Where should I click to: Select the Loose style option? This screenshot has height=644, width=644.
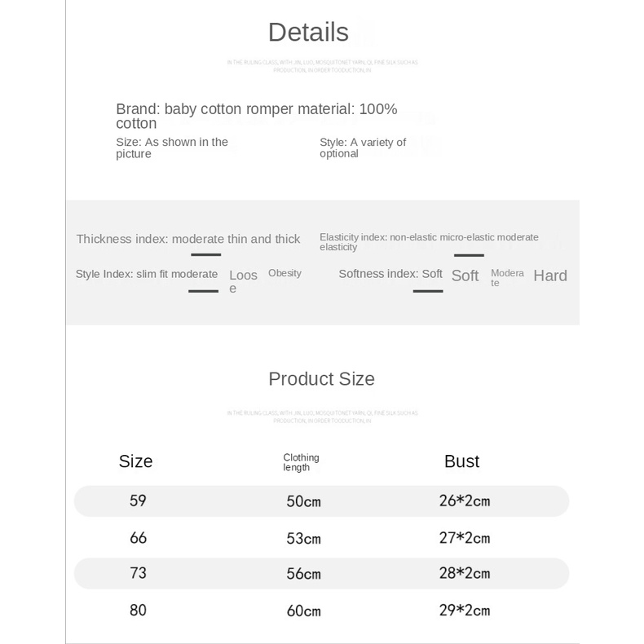pyautogui.click(x=243, y=280)
